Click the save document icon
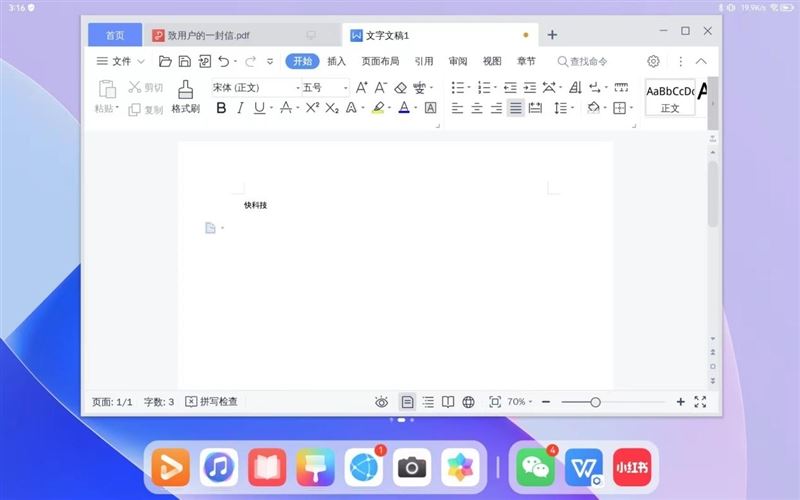The height and width of the screenshot is (500, 800). point(185,61)
